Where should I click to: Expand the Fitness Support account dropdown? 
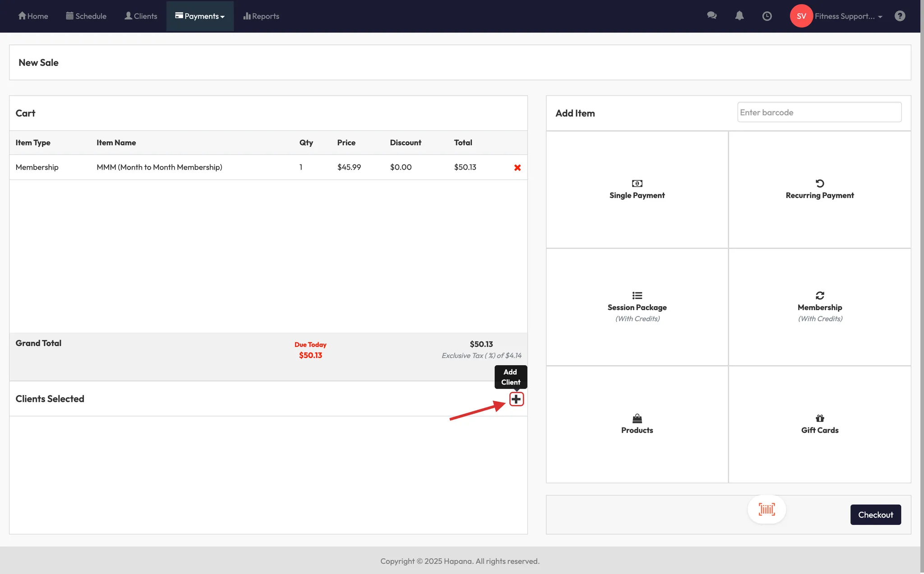847,16
